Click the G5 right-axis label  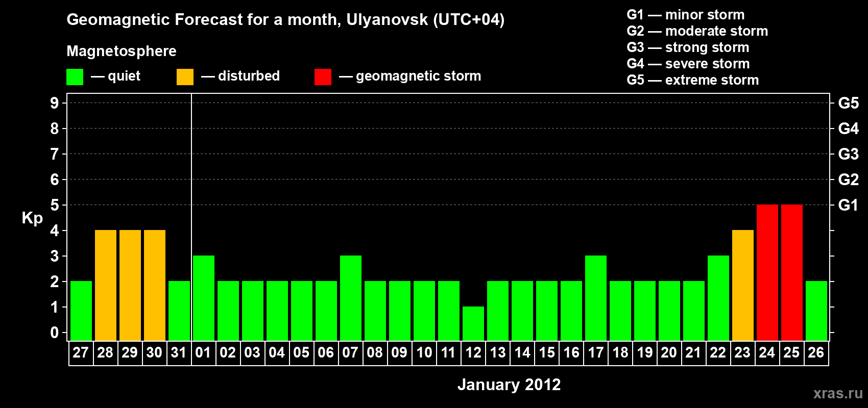[x=849, y=103]
